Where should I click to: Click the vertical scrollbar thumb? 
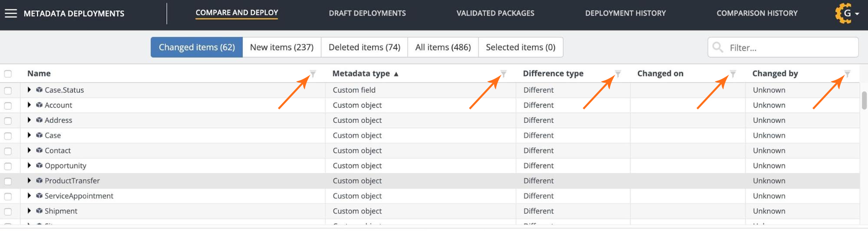(864, 100)
